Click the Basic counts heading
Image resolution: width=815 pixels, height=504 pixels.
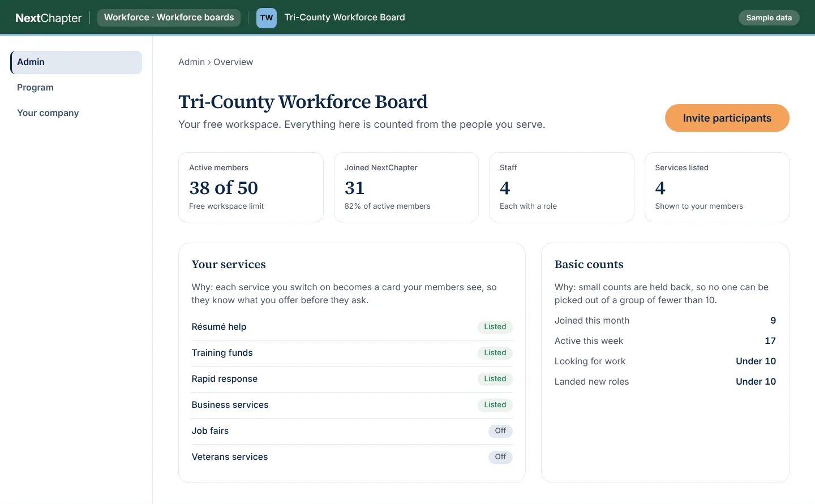pos(589,265)
